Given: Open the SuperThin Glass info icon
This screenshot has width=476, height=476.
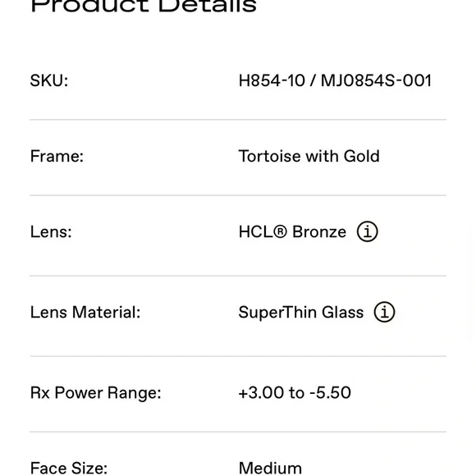Looking at the screenshot, I should (384, 312).
